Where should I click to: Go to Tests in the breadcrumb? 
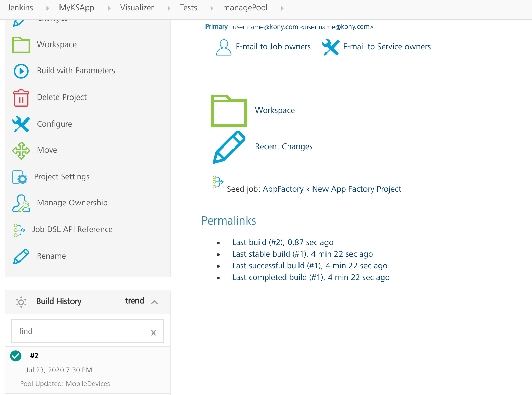pos(188,8)
